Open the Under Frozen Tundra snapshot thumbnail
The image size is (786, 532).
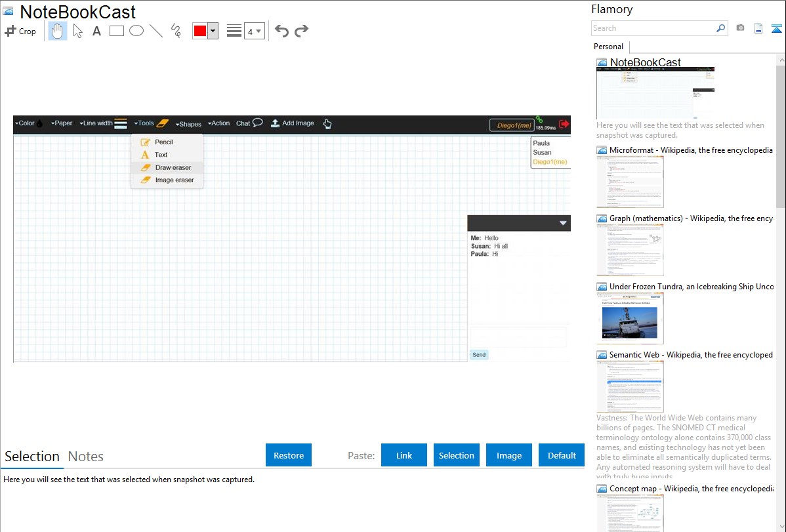(x=630, y=318)
